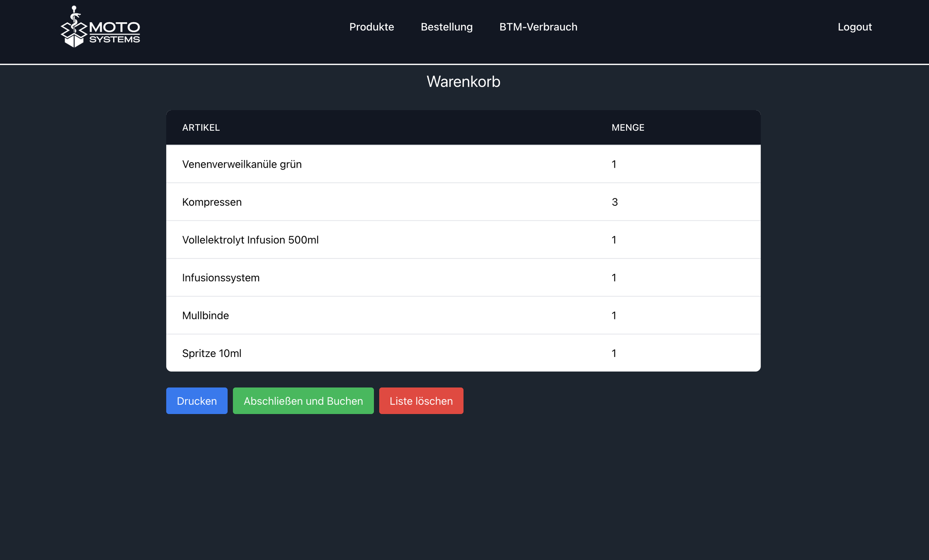Click the Spritze 10ml quantity cell
The height and width of the screenshot is (560, 929).
point(613,353)
